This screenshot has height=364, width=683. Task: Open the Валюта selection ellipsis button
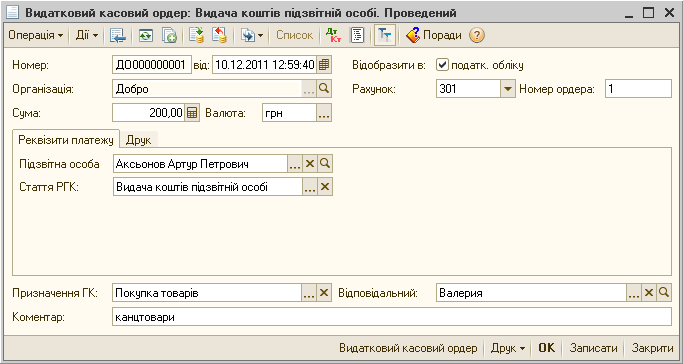(x=324, y=114)
